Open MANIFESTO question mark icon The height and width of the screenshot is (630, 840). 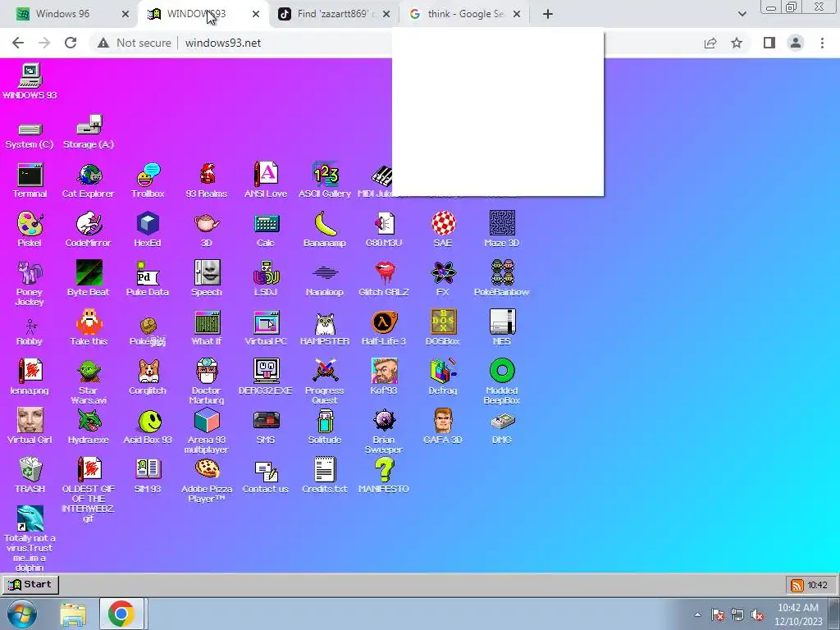click(x=384, y=477)
